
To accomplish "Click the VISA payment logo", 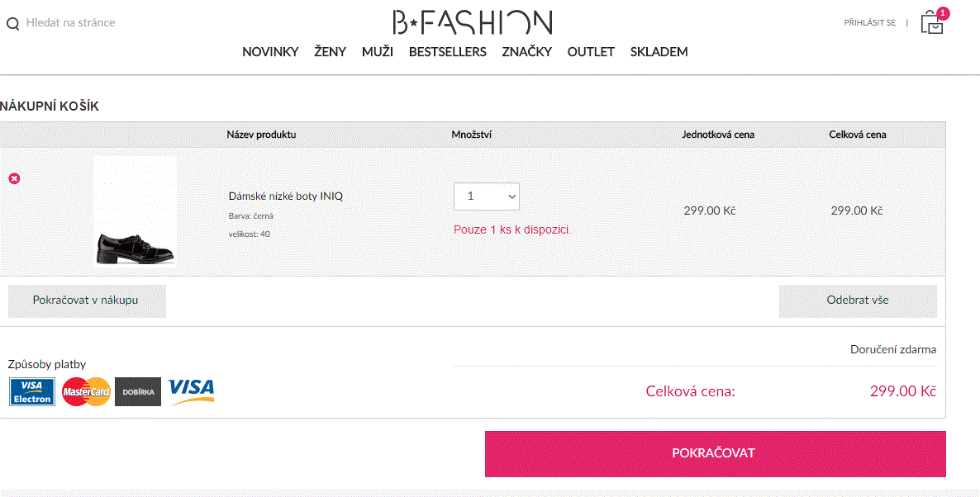I will click(191, 391).
